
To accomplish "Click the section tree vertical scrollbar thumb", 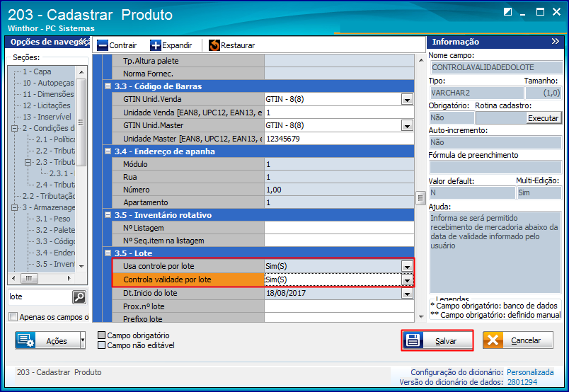I will (81, 122).
